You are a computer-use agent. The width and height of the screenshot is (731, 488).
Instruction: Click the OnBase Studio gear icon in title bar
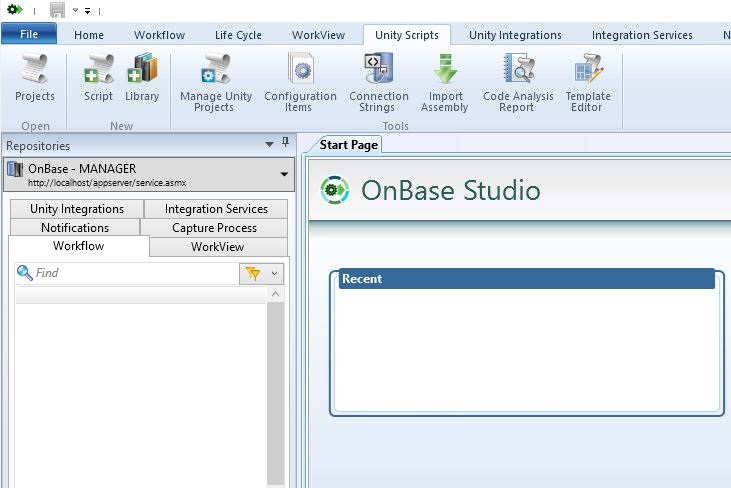tap(14, 9)
